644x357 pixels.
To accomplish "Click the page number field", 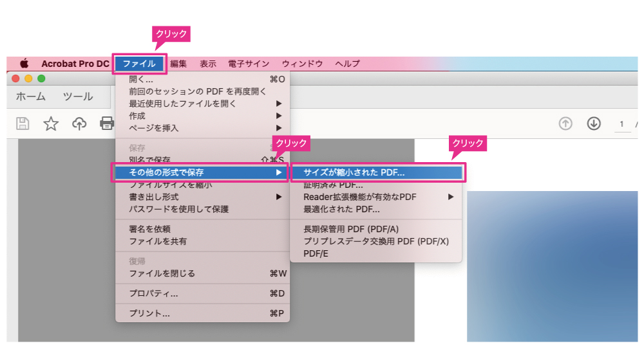I will tap(622, 124).
